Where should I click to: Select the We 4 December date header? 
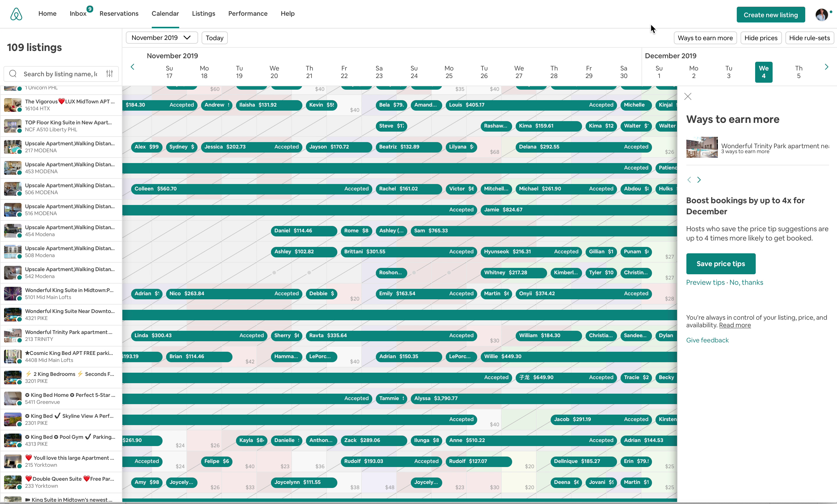click(763, 72)
